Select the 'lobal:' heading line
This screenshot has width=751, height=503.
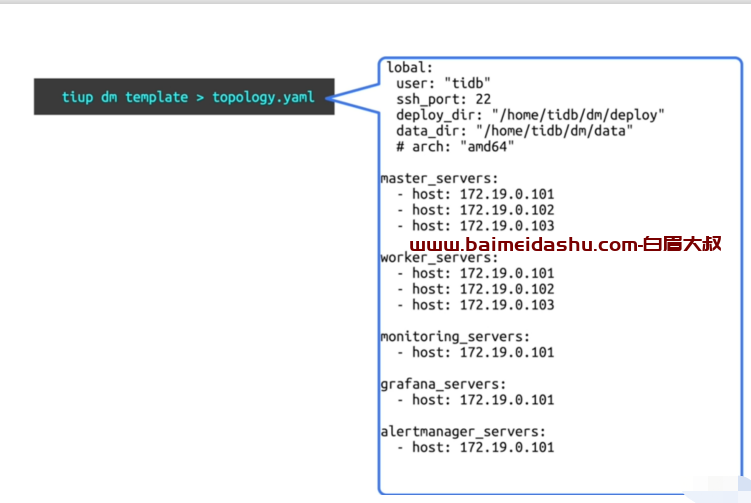pos(410,68)
